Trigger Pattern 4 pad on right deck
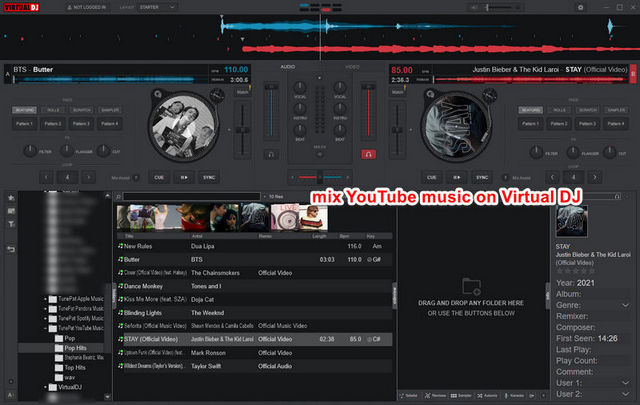 pos(616,124)
